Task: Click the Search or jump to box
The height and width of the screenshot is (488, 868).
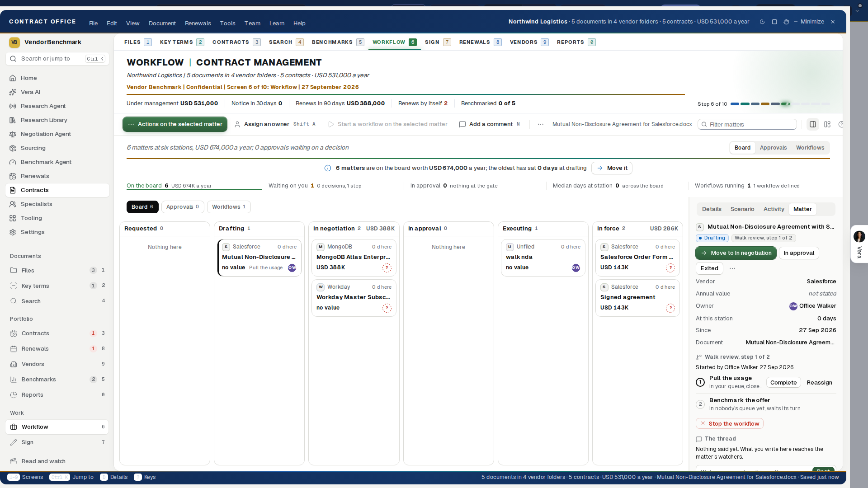Action: click(57, 59)
